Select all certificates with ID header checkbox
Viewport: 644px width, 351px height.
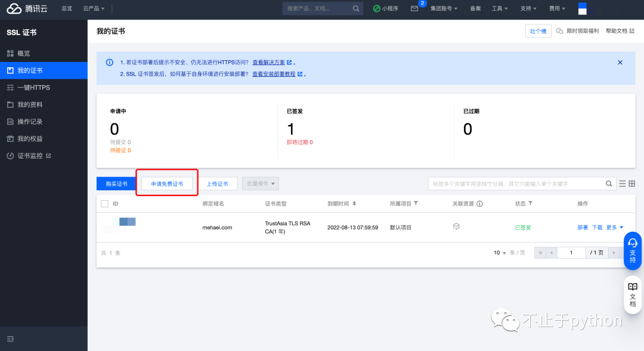(105, 204)
